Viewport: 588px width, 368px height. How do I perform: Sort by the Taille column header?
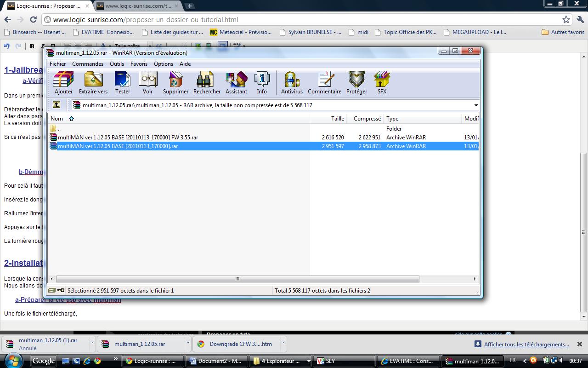pyautogui.click(x=337, y=118)
